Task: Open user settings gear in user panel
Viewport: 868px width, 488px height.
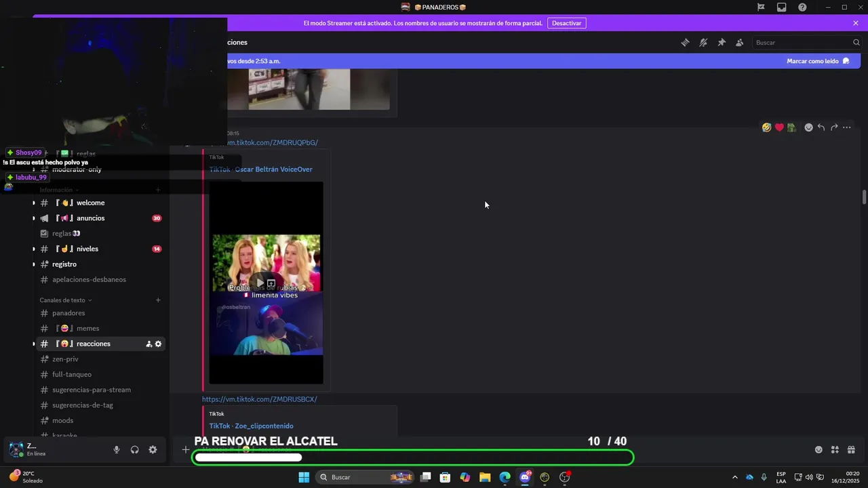Action: pos(153,450)
